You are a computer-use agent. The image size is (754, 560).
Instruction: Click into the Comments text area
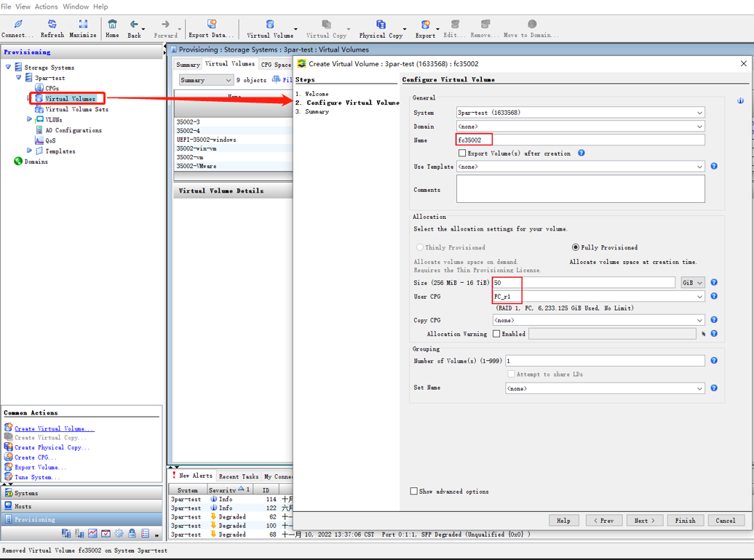click(580, 189)
